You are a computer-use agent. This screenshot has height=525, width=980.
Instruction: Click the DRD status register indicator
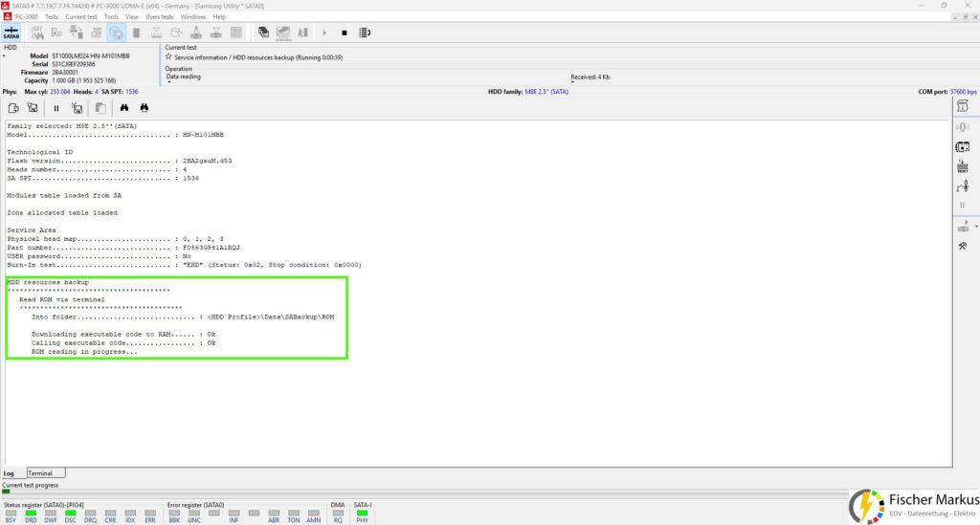point(31,515)
